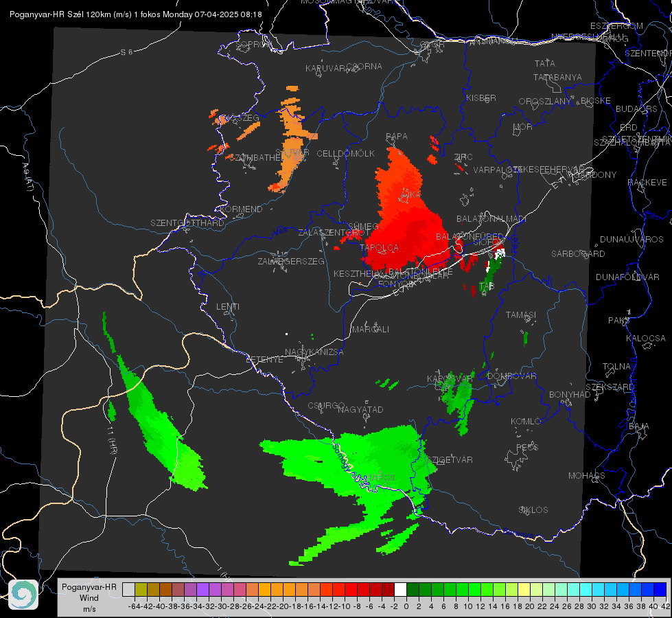Select the ZALAEGERSZEG label
This screenshot has height=618, width=672.
click(291, 261)
